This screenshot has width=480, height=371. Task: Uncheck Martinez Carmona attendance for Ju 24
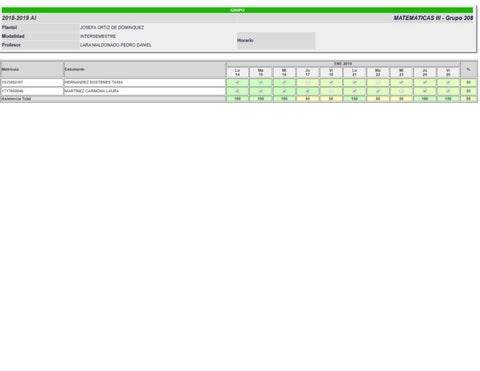425,91
